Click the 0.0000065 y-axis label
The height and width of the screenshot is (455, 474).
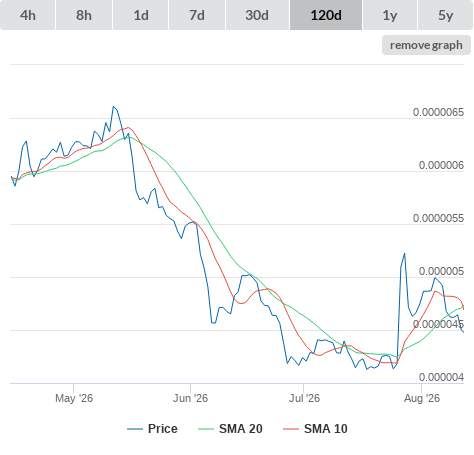click(x=438, y=112)
